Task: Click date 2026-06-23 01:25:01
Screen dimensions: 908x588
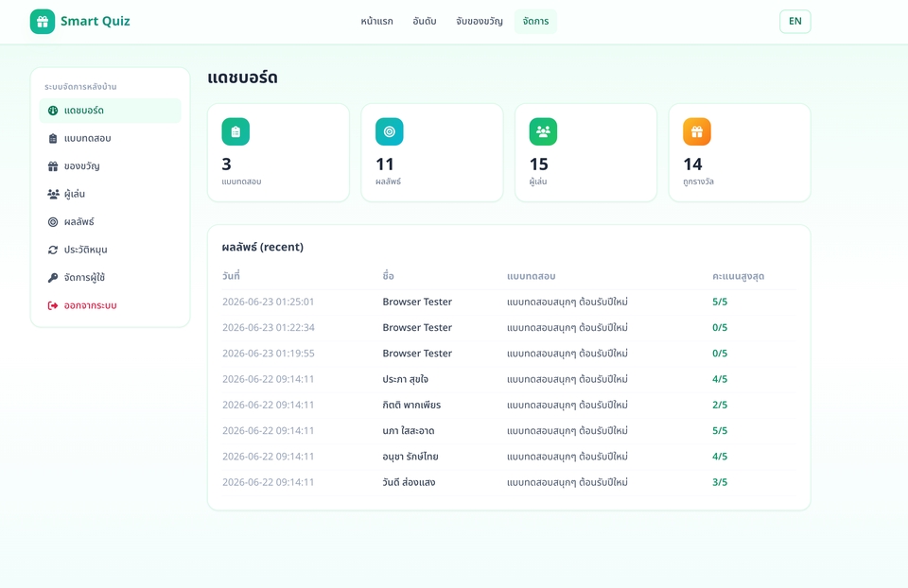Action: 268,302
